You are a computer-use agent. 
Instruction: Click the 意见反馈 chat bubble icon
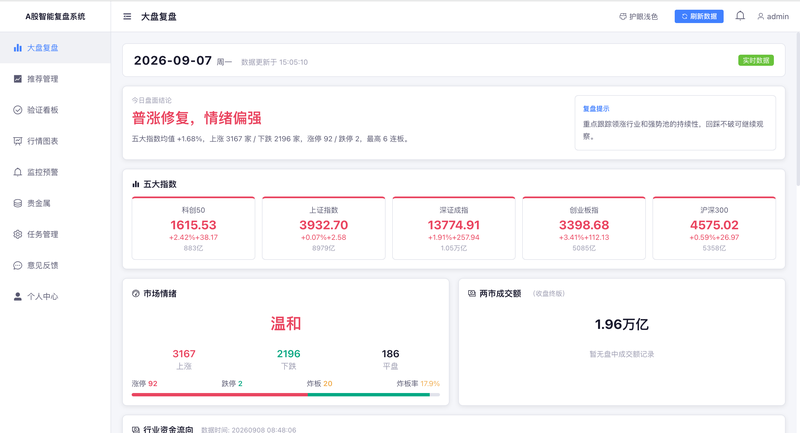(x=18, y=266)
